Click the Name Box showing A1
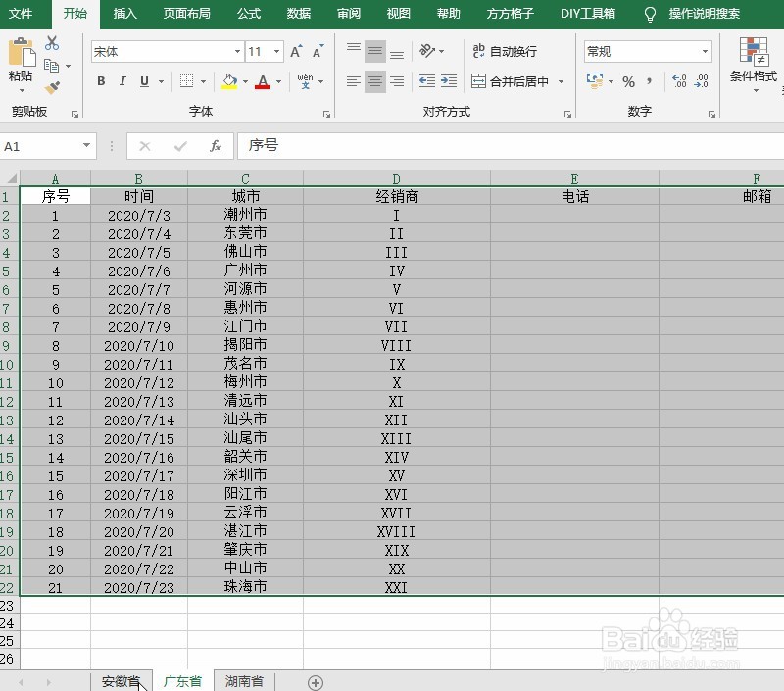Screen dimensions: 784x691 (39, 144)
